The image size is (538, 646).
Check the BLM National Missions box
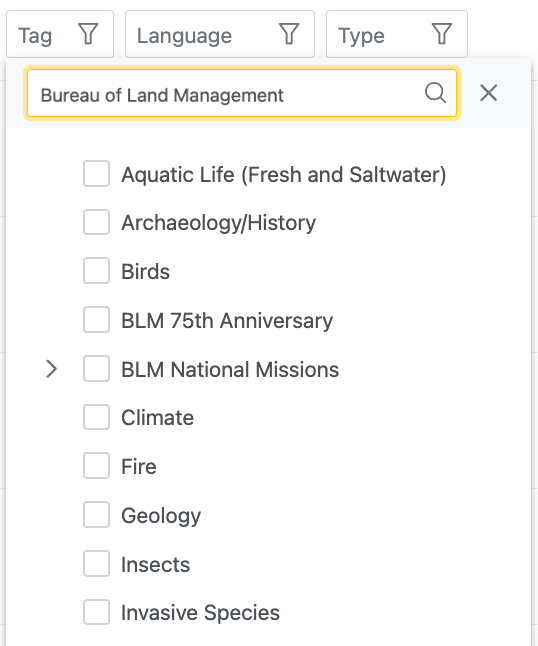96,369
